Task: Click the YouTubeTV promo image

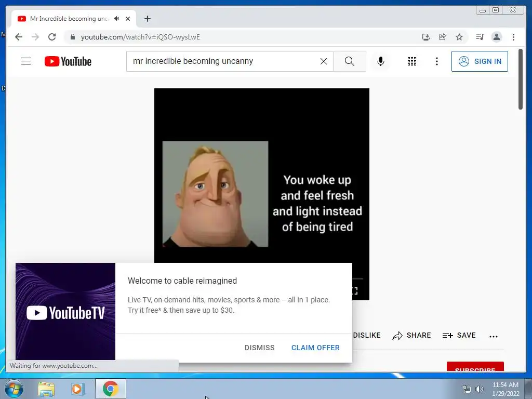Action: (x=65, y=312)
